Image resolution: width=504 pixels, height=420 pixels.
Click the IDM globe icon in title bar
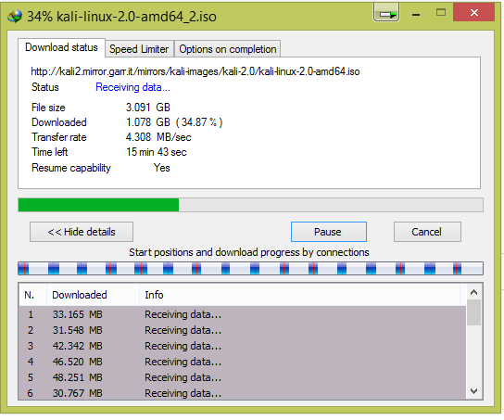point(15,16)
